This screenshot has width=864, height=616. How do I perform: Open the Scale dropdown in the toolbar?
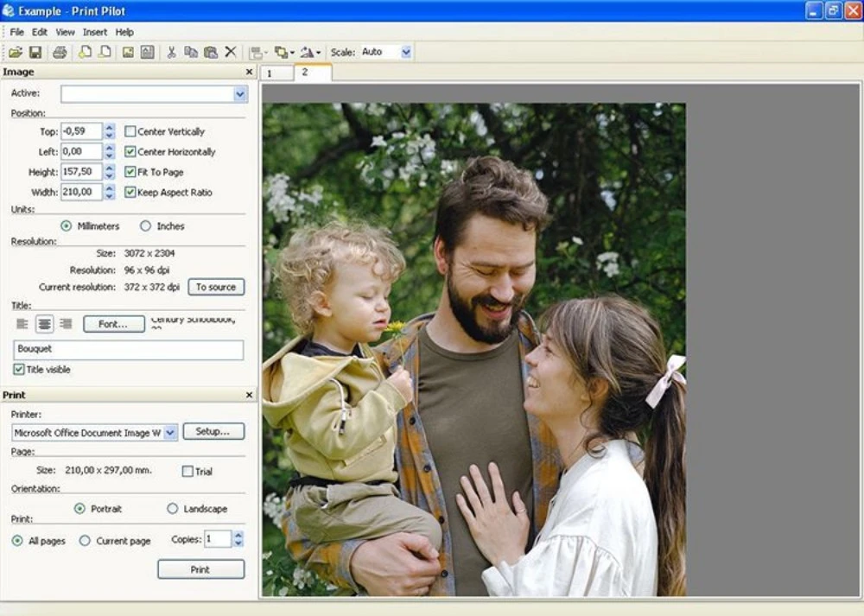406,53
